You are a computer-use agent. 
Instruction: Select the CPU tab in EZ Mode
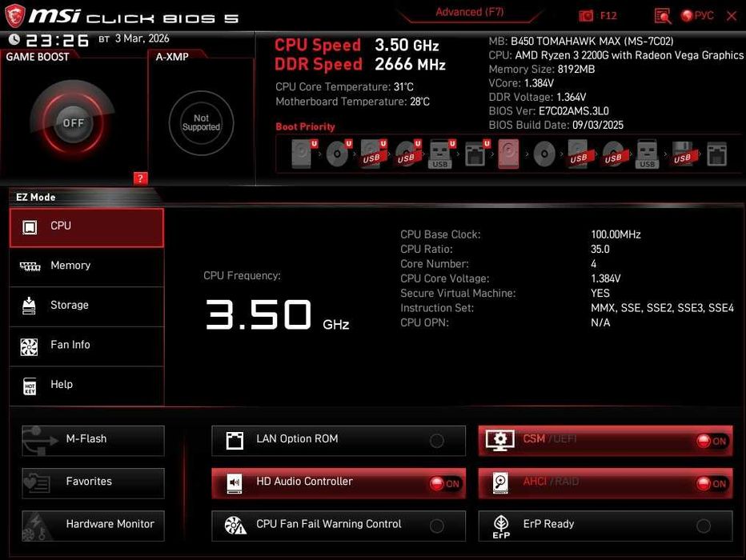pos(86,227)
